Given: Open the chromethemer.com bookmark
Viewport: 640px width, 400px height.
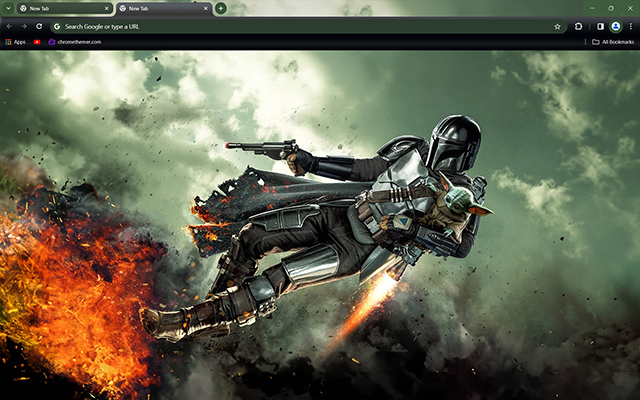Looking at the screenshot, I should pyautogui.click(x=75, y=42).
